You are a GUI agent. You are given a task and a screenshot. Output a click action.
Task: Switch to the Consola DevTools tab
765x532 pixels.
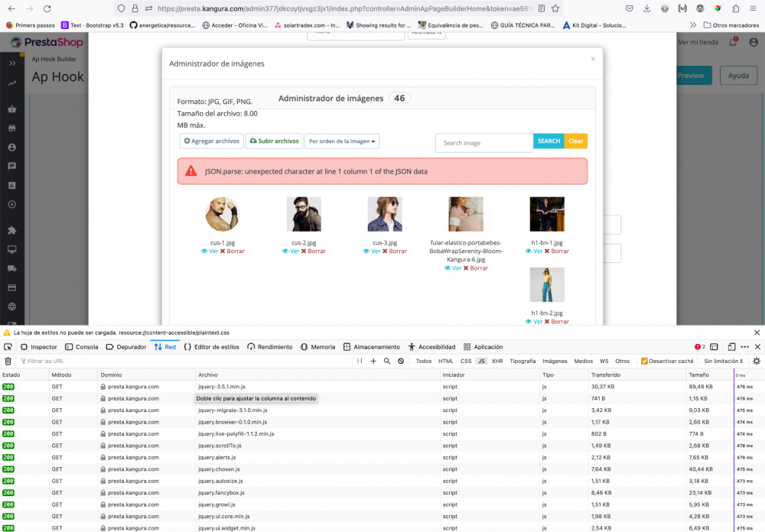click(82, 347)
